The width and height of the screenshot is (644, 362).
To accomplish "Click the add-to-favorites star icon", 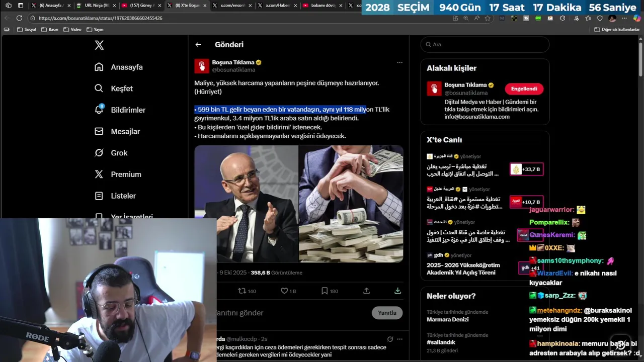I will [487, 18].
